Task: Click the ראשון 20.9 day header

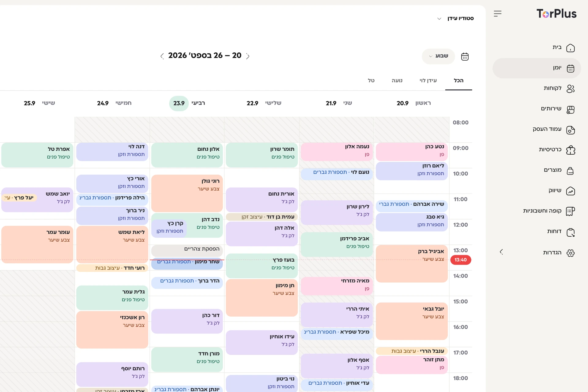Action: (x=414, y=103)
